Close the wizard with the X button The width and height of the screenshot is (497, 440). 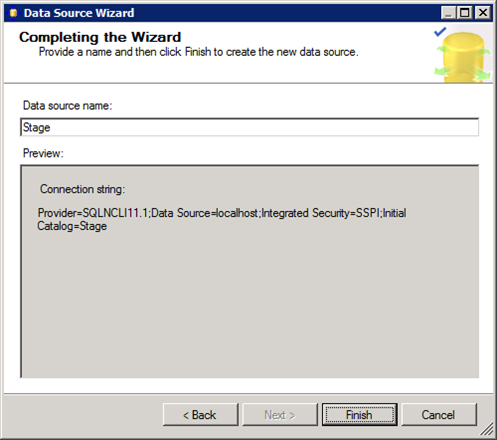483,13
